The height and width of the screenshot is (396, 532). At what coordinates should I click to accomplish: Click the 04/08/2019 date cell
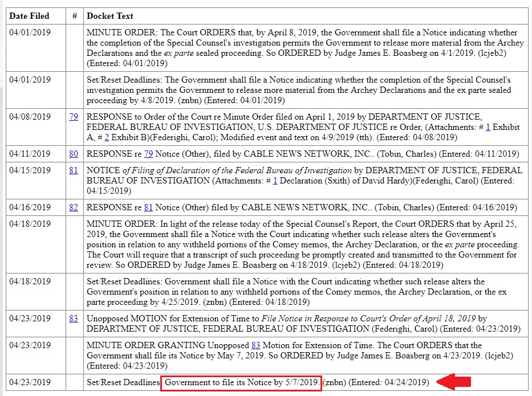[30, 117]
